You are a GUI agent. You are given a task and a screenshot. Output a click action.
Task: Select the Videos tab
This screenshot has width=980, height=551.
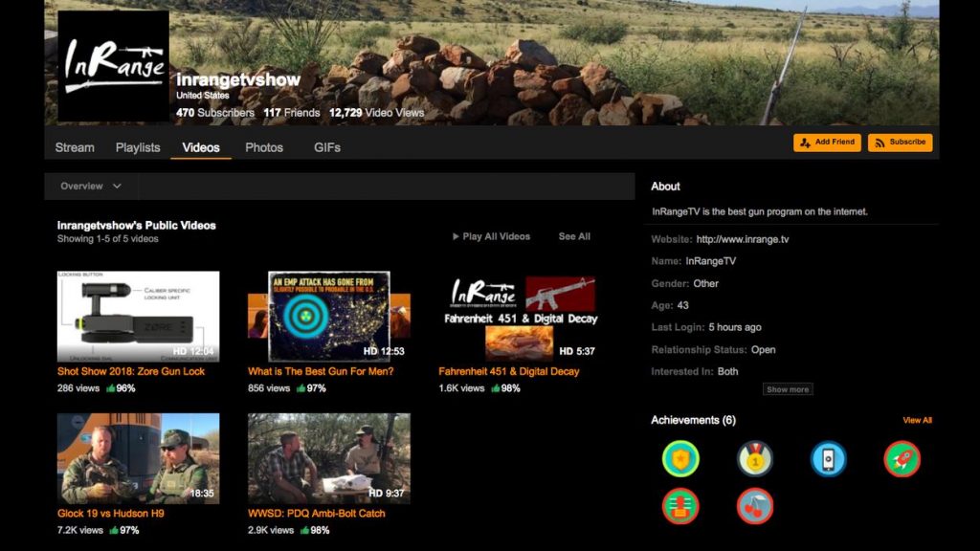(201, 147)
